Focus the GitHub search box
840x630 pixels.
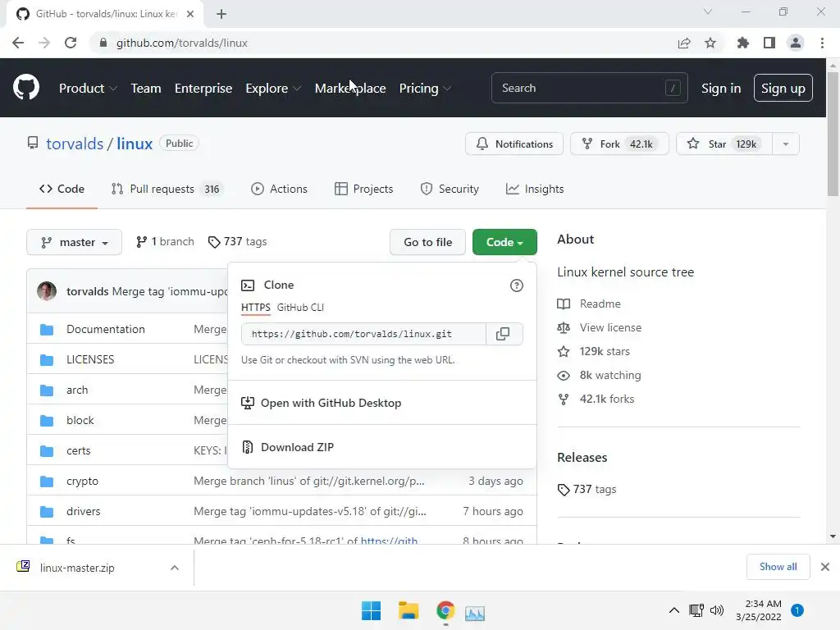click(x=589, y=88)
